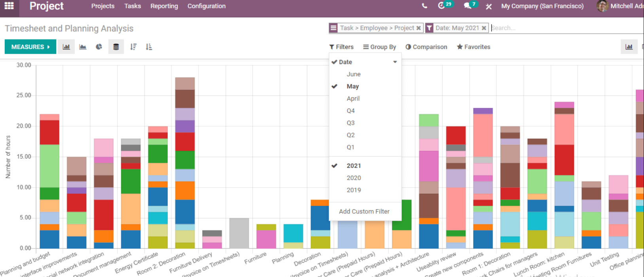Click the cyan Planning bar segment
The height and width of the screenshot is (277, 644).
[293, 233]
